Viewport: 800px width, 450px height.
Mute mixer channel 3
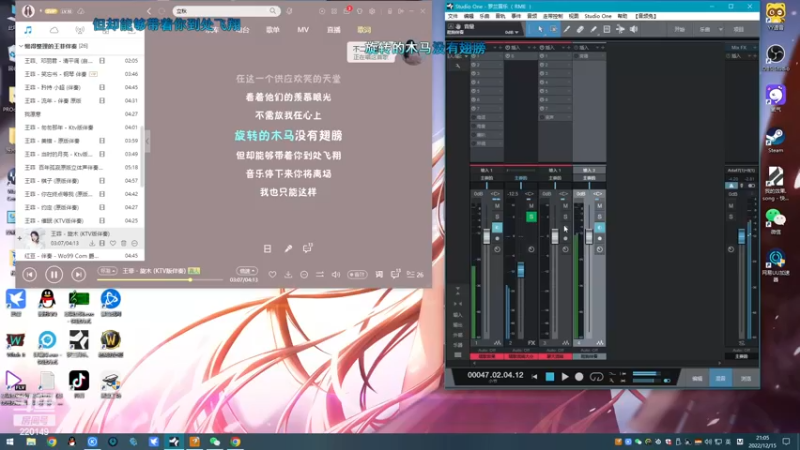(x=565, y=206)
